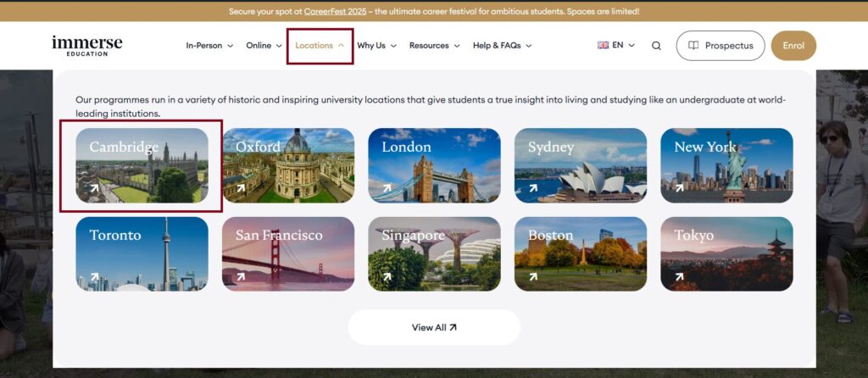Open the Why Us menu
This screenshot has width=868, height=378.
pyautogui.click(x=376, y=46)
